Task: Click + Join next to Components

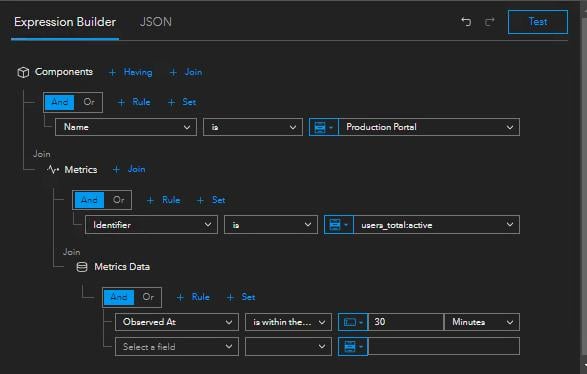Action: click(x=186, y=72)
